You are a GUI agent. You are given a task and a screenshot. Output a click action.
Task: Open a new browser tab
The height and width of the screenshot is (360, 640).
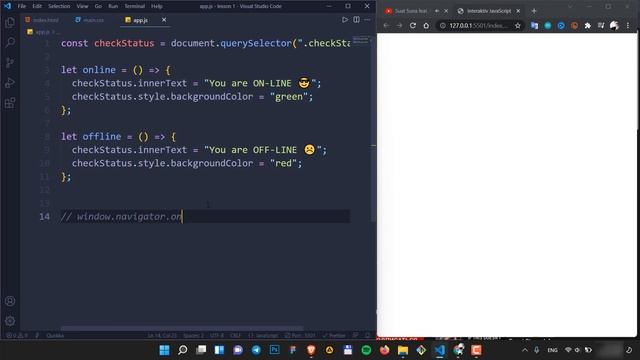click(534, 11)
